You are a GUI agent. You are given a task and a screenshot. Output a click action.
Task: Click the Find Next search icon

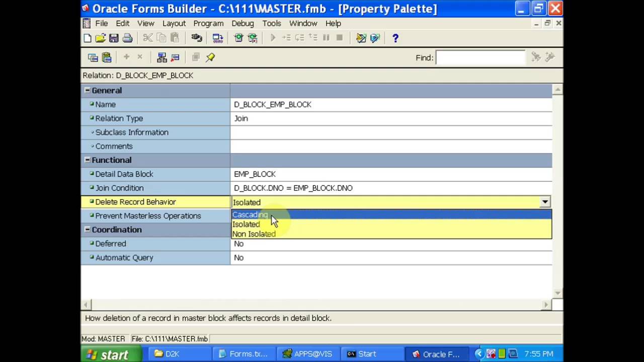536,57
